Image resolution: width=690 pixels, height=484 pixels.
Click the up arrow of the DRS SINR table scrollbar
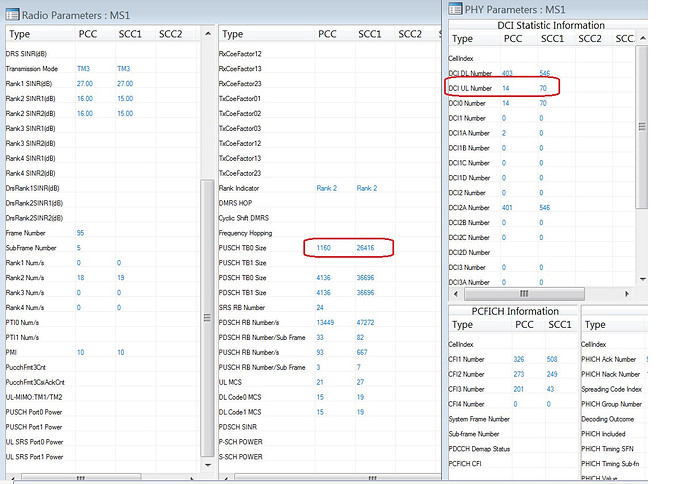point(208,33)
